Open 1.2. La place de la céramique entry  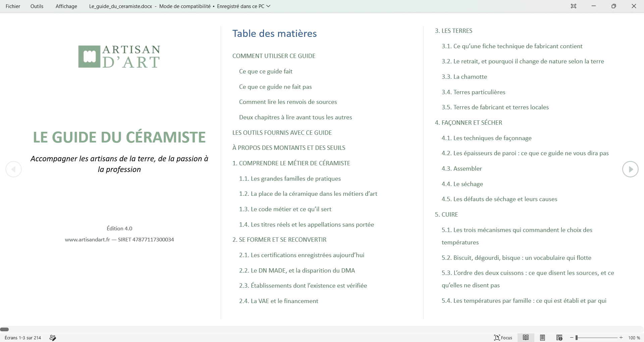coord(308,194)
